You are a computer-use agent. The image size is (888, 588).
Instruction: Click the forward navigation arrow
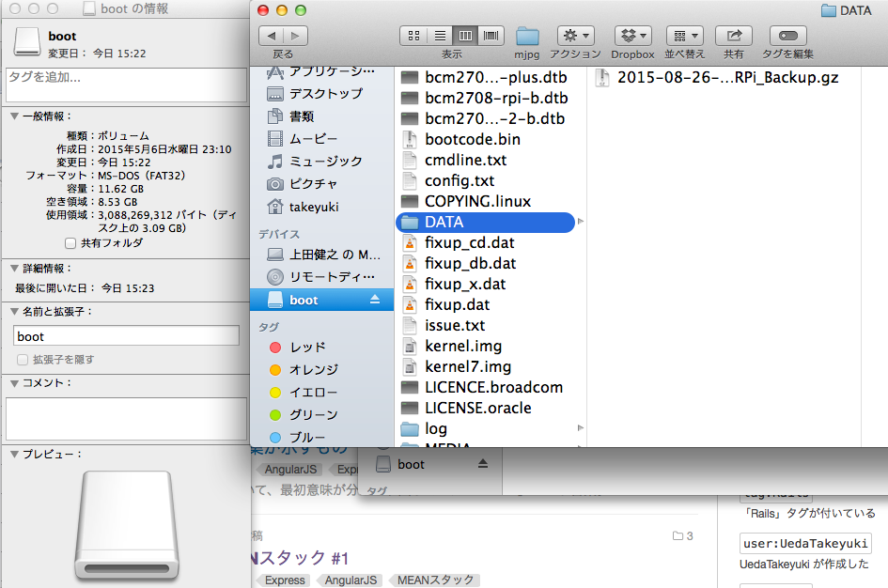click(x=295, y=36)
